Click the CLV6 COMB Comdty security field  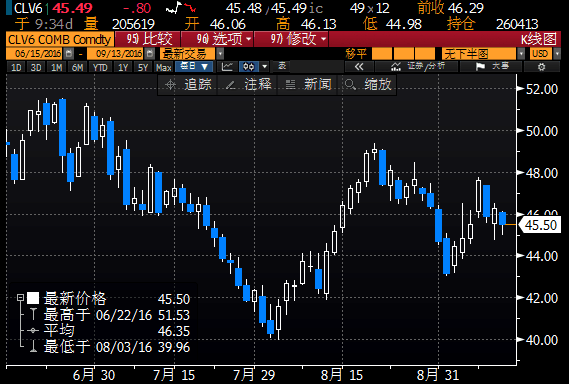tap(60, 39)
